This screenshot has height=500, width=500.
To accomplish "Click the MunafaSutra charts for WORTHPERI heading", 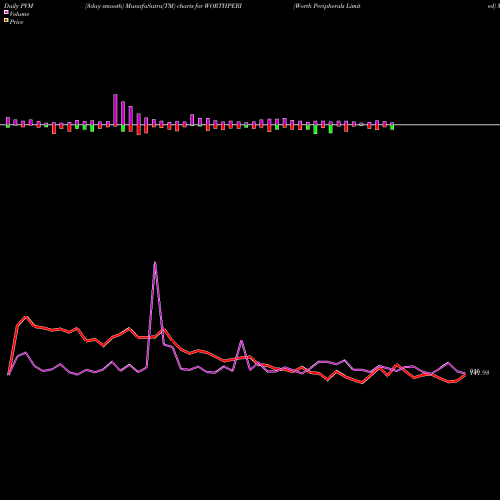I will [x=163, y=6].
